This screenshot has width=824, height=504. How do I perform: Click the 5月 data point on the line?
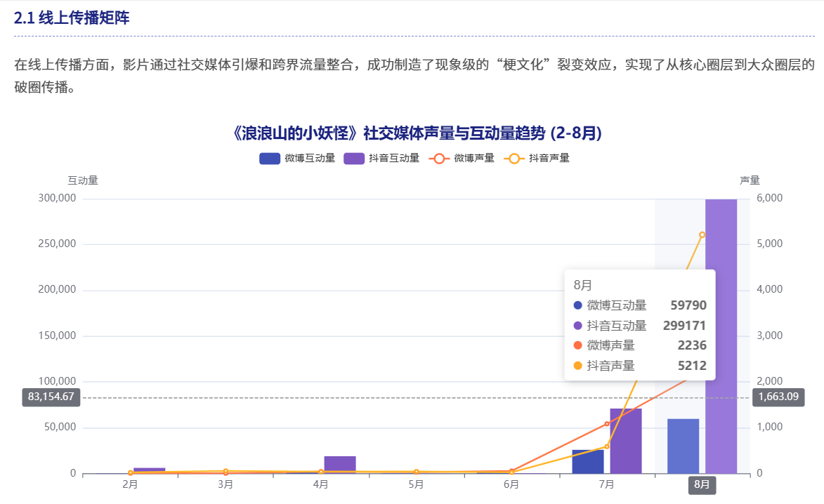click(416, 472)
